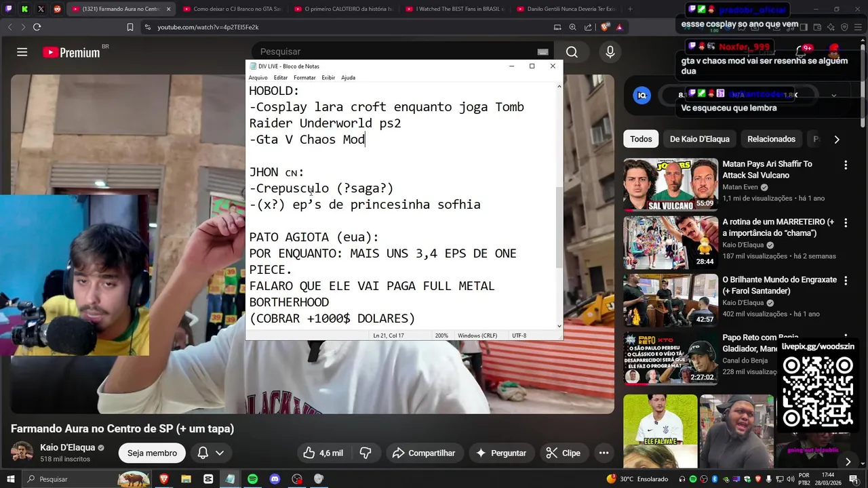
Task: Click the 200% zoom status in Notepad
Action: 441,335
